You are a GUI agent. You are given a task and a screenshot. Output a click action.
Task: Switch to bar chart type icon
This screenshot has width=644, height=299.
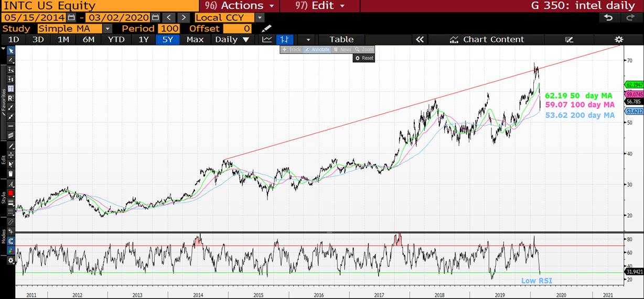pyautogui.click(x=285, y=39)
